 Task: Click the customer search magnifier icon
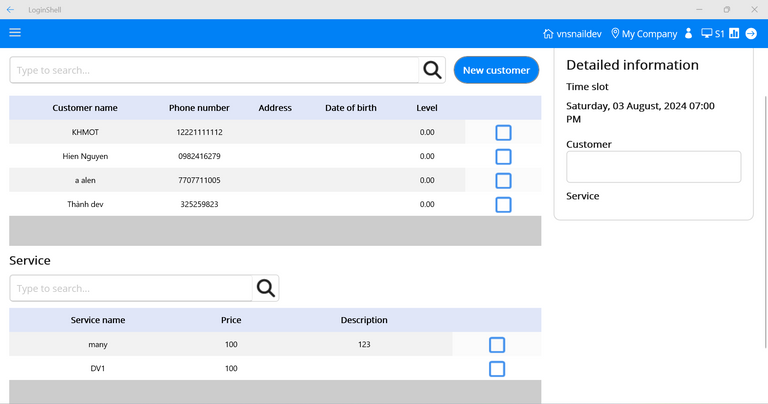pyautogui.click(x=432, y=70)
